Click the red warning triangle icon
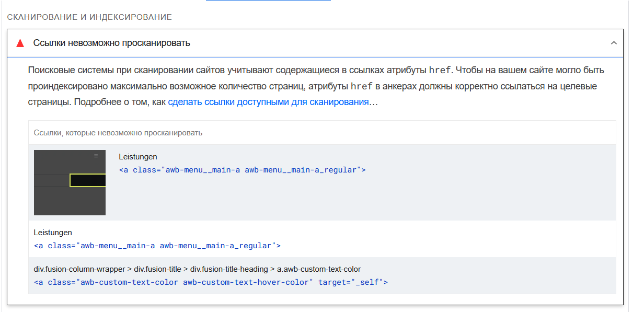Screen dimensions: 644x312 point(20,43)
